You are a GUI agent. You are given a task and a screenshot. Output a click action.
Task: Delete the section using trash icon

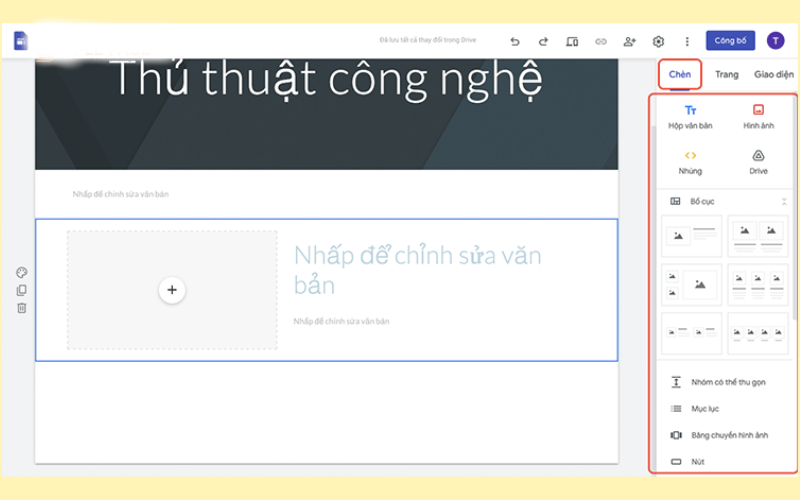tap(22, 308)
